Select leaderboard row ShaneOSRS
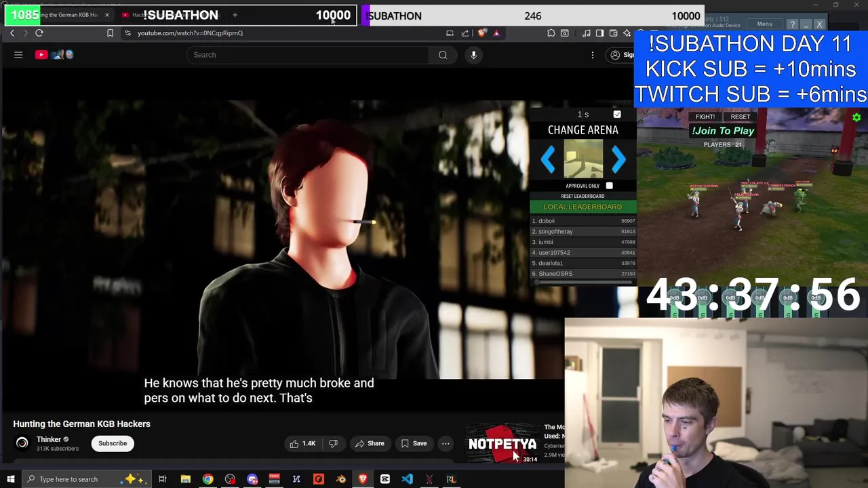The height and width of the screenshot is (488, 868). 583,273
